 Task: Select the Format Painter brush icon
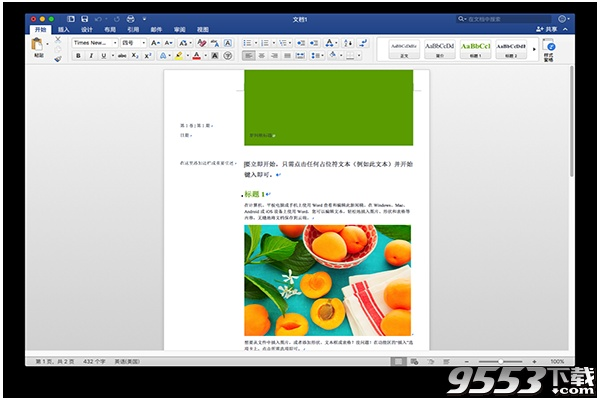[58, 58]
